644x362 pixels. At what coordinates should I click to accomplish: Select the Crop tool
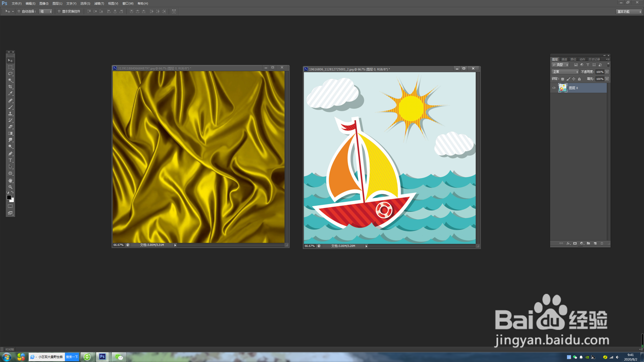pyautogui.click(x=10, y=87)
